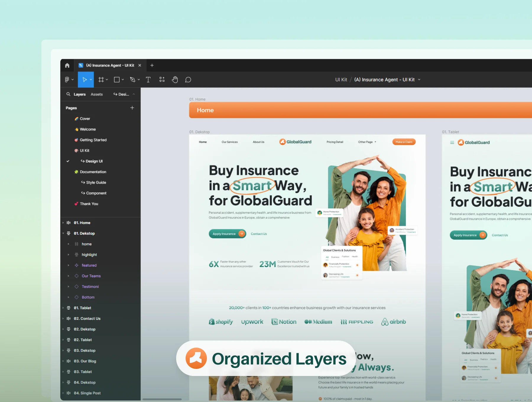Image resolution: width=532 pixels, height=402 pixels.
Task: Expand the 01. Tablet layer
Action: 63,308
